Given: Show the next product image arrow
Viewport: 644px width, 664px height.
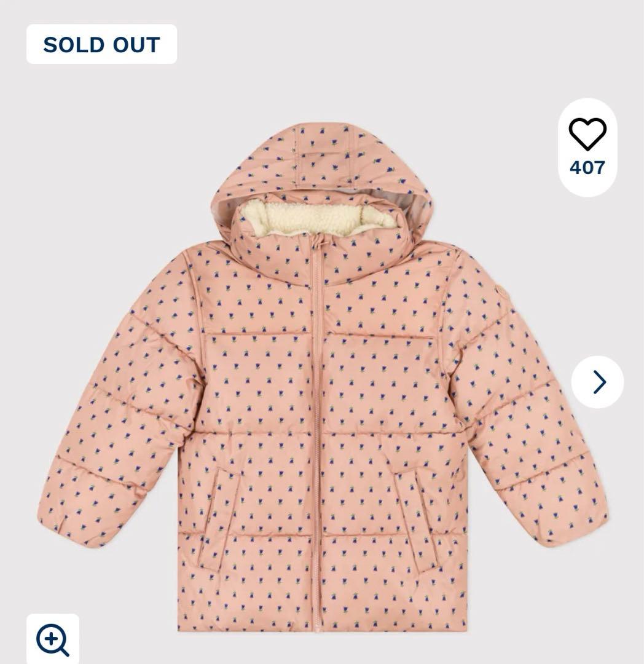Looking at the screenshot, I should coord(597,382).
